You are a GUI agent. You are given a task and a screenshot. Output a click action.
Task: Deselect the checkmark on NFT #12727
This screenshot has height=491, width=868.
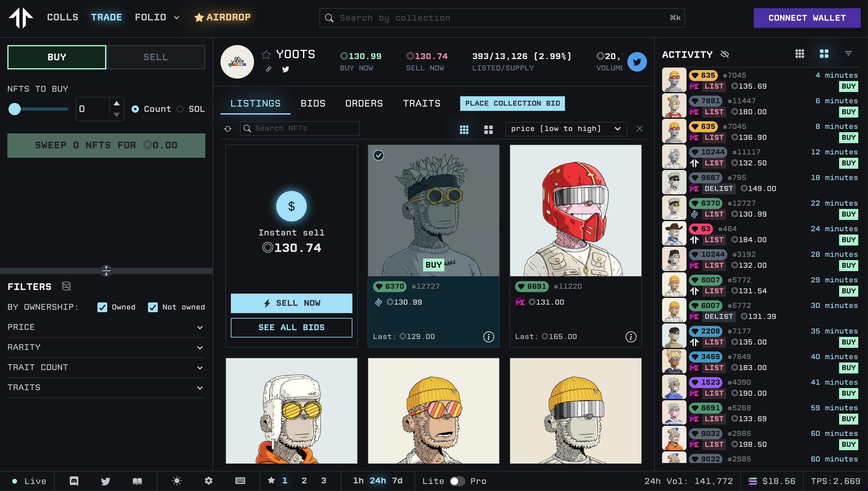click(379, 155)
